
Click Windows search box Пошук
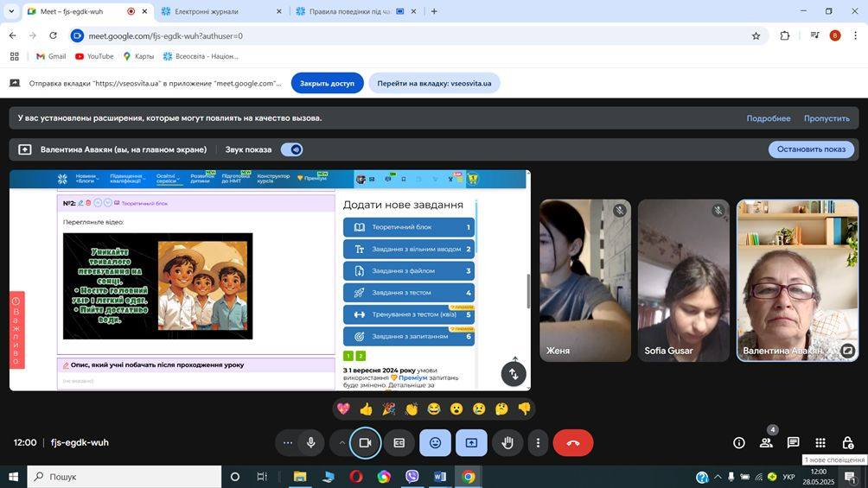[124, 477]
